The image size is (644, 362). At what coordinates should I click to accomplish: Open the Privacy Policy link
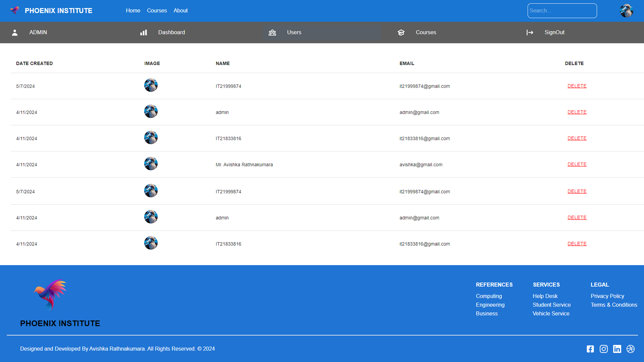607,296
